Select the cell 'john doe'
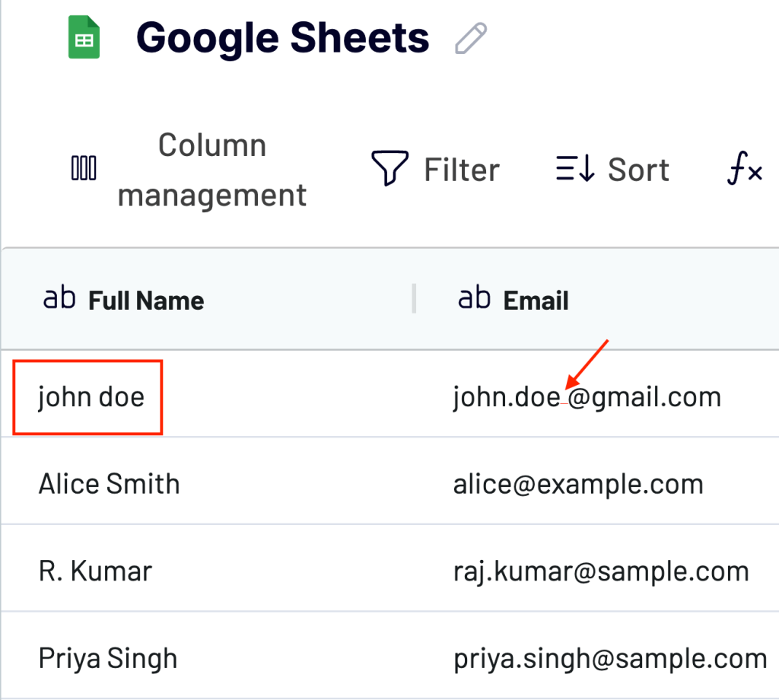Viewport: 779px width, 700px height. click(x=91, y=397)
